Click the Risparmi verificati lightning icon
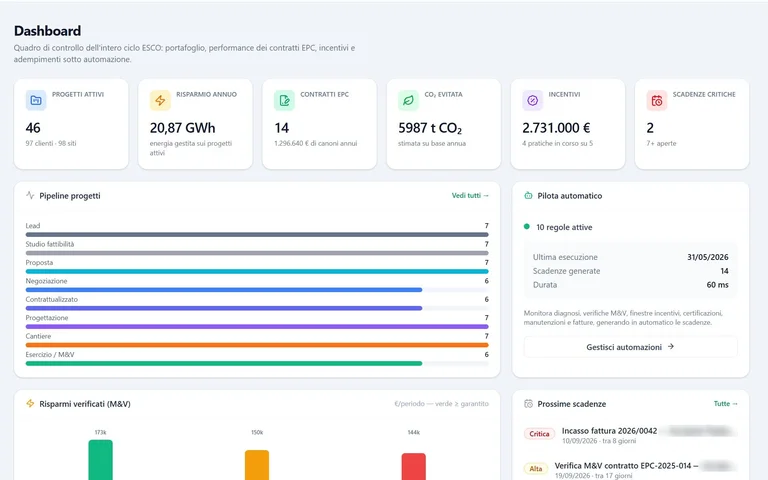Viewport: 768px width, 480px height. [30, 404]
